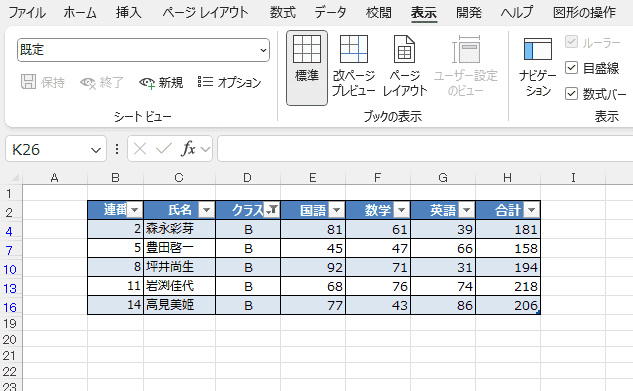This screenshot has height=391, width=633.
Task: Open 数学 column filter dropdown
Action: coord(402,210)
